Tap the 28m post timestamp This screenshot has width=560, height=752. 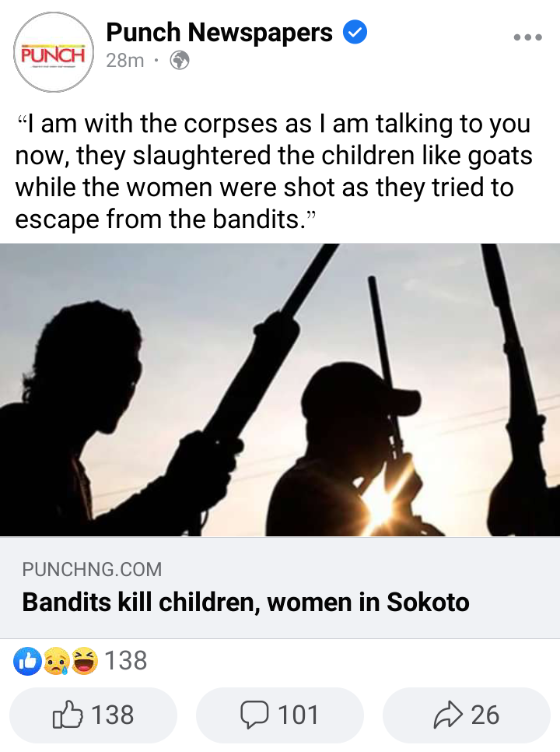[125, 61]
